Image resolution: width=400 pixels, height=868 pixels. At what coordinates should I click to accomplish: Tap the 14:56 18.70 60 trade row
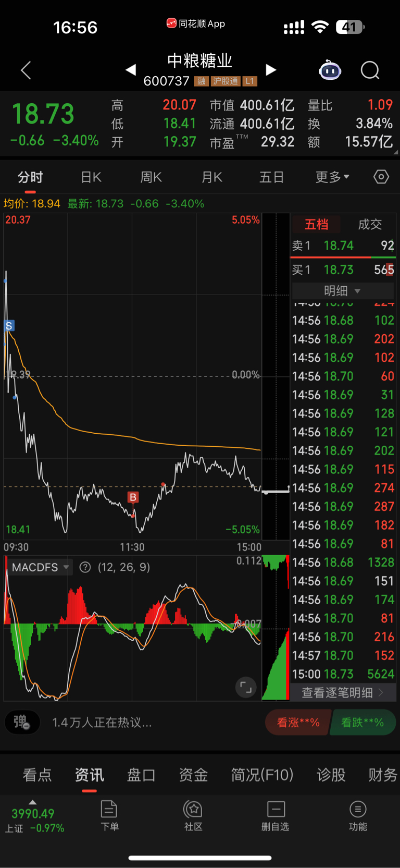point(343,376)
